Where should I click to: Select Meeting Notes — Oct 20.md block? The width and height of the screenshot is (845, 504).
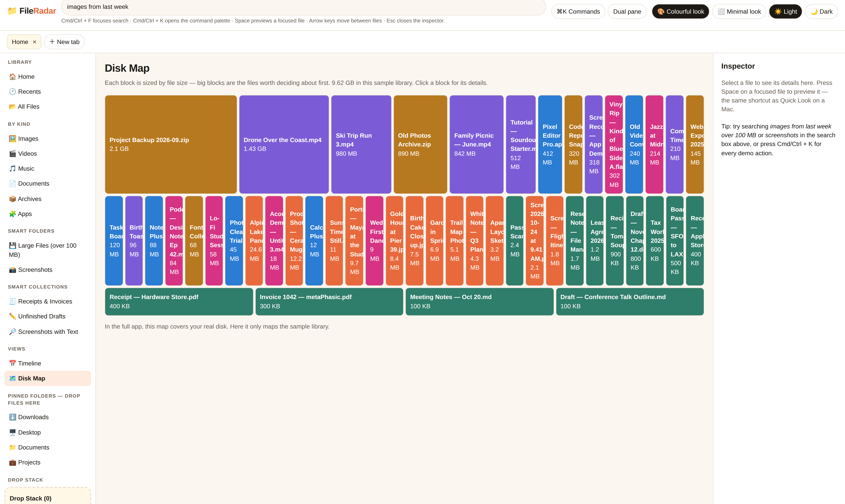(479, 301)
